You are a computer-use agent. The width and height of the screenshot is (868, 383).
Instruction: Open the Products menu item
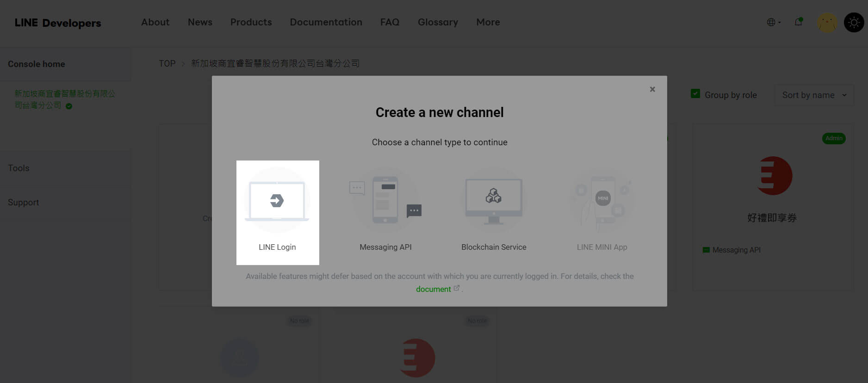click(251, 22)
